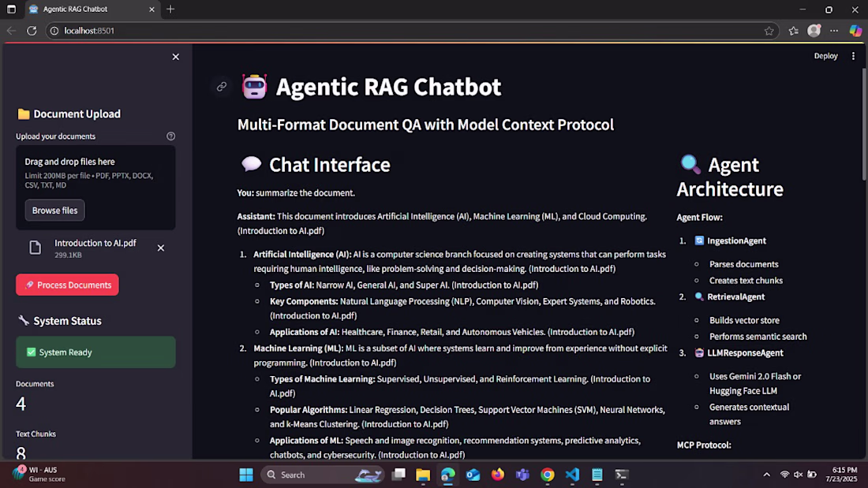Select the Agentic RAG Chatbot tab
This screenshot has height=488, width=868.
click(92, 9)
